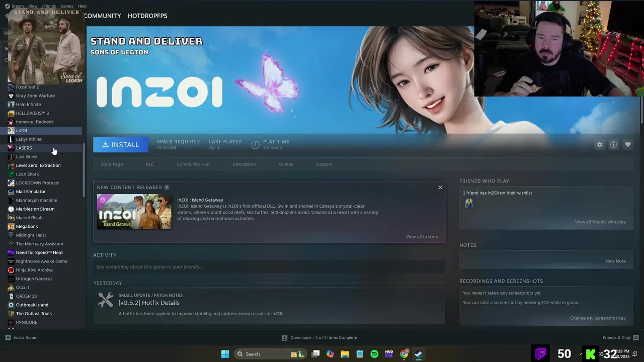Add inZOI to favorites with heart icon
The width and height of the screenshot is (644, 362).
[627, 145]
